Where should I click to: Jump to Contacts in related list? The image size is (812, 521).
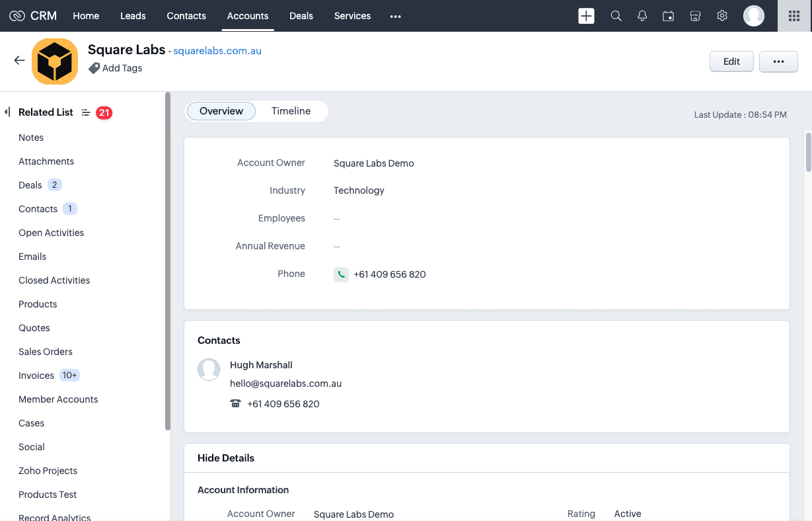pos(38,209)
